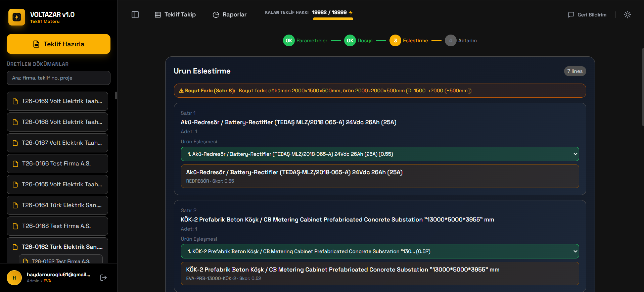644x292 pixels.
Task: Select step 3 Eslestirme circle
Action: (395, 41)
